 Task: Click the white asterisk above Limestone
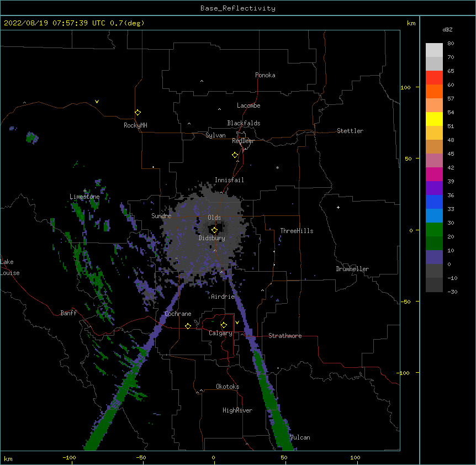pyautogui.click(x=85, y=191)
